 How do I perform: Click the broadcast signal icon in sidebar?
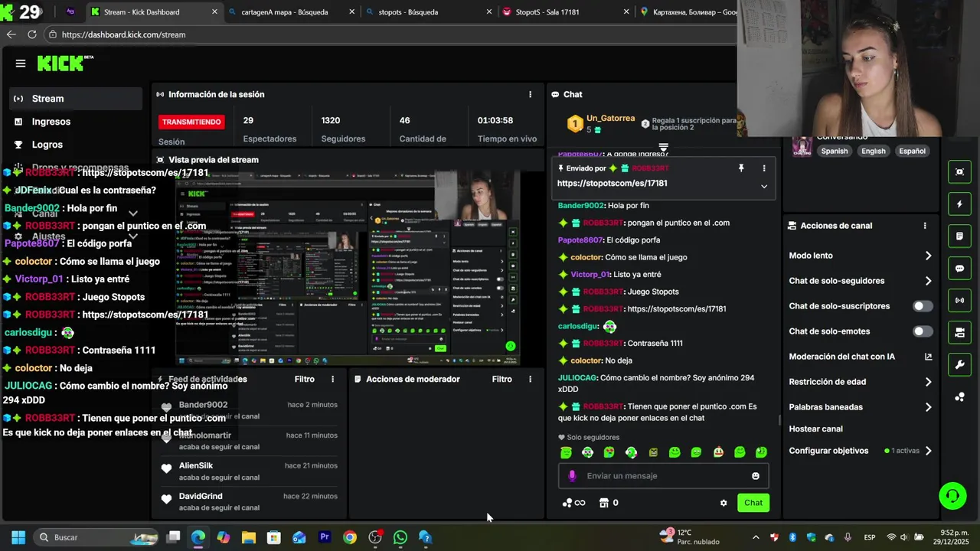(959, 301)
